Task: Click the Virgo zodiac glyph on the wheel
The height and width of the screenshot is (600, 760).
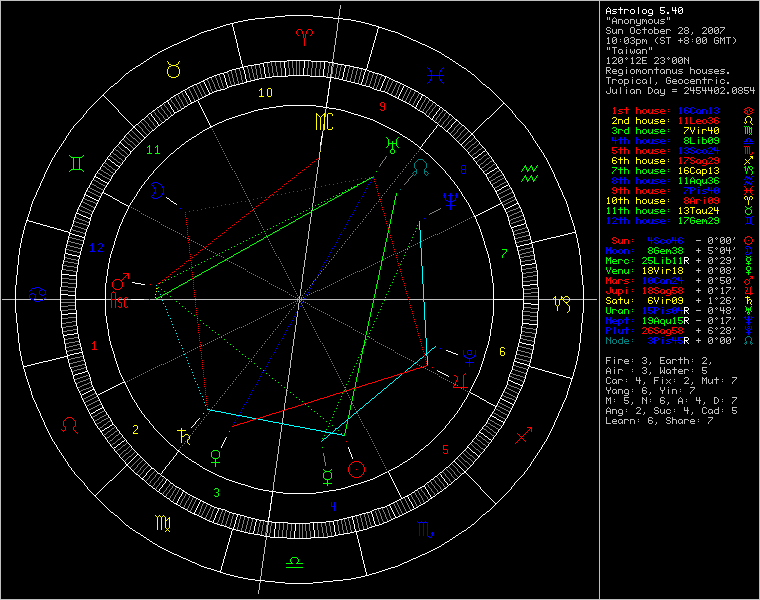Action: [163, 523]
